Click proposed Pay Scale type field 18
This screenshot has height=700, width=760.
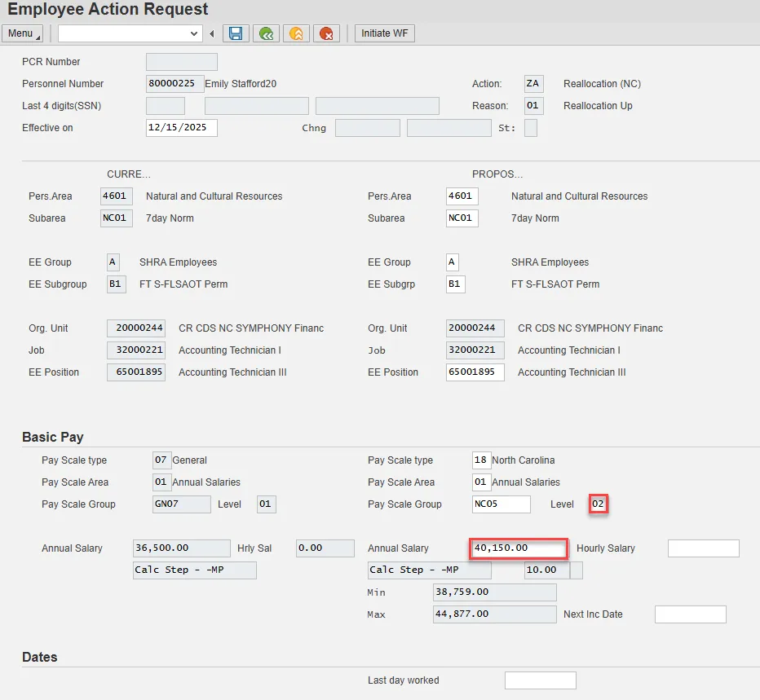click(480, 460)
